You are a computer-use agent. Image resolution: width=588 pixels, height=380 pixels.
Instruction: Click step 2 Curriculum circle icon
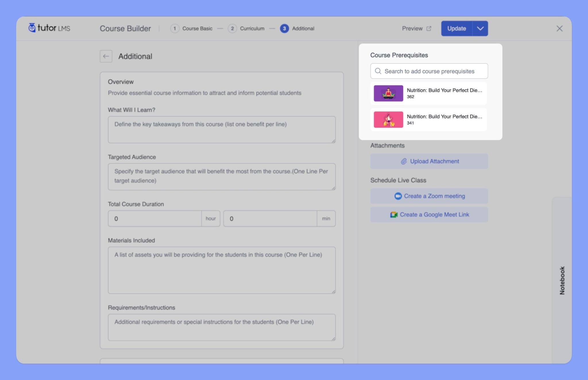pos(232,28)
